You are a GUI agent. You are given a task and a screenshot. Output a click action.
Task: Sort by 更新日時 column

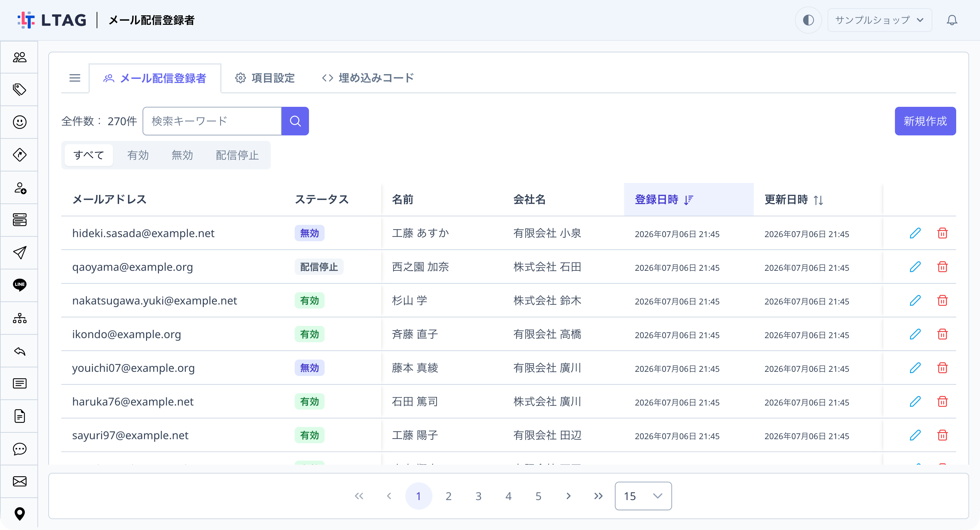pos(818,200)
